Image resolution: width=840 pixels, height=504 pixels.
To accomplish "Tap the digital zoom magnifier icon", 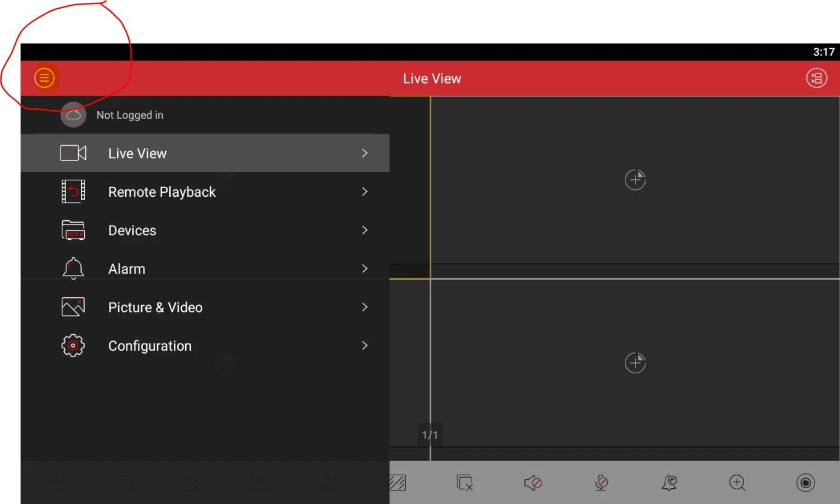I will tap(737, 483).
